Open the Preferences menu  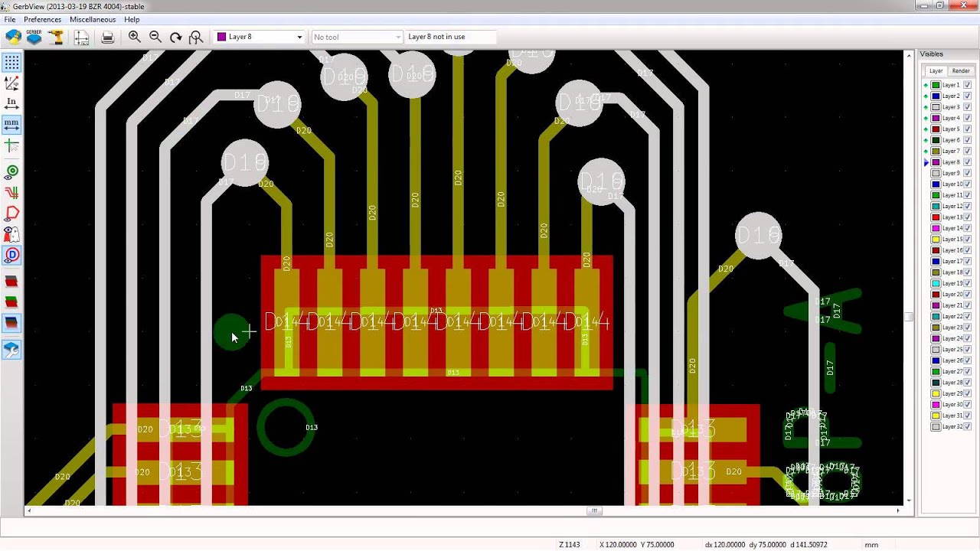42,19
